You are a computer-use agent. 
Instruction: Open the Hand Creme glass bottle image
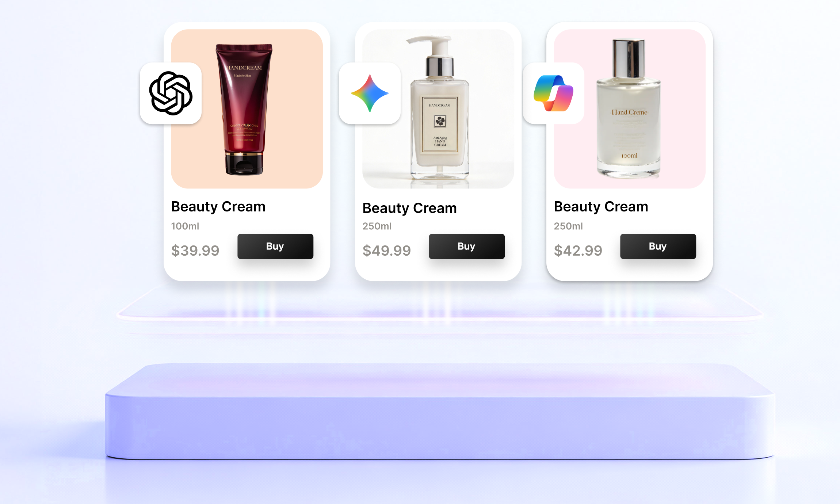tap(630, 109)
